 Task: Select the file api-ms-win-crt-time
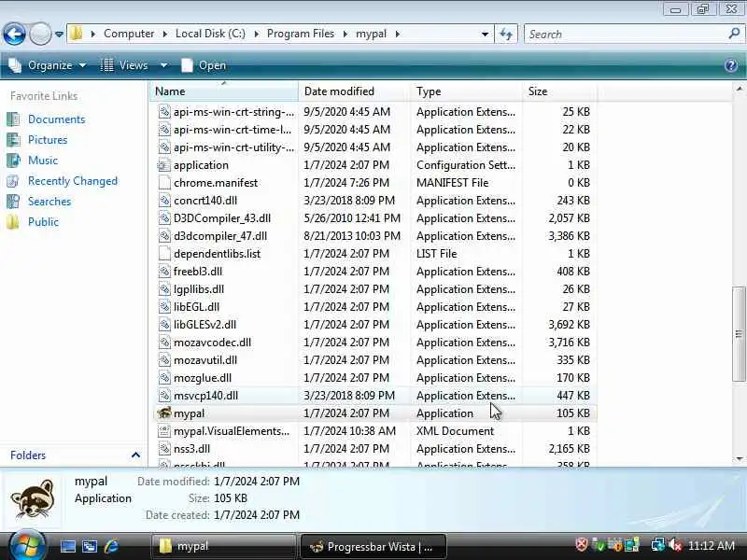(233, 130)
